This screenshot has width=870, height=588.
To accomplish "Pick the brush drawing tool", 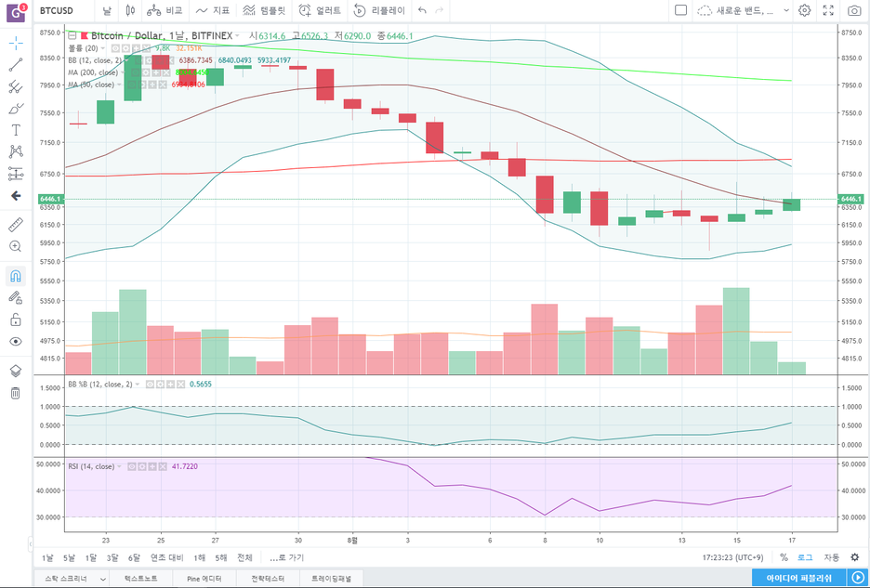I will click(16, 108).
